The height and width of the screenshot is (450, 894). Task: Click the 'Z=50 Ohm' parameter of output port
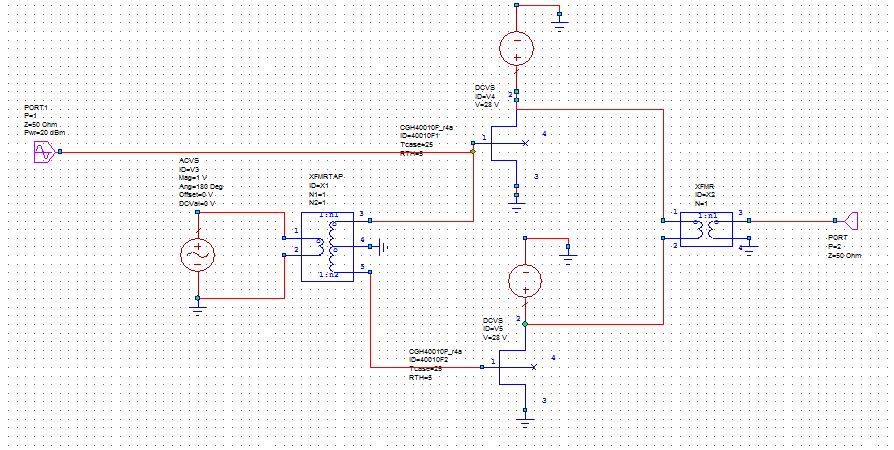pos(844,255)
